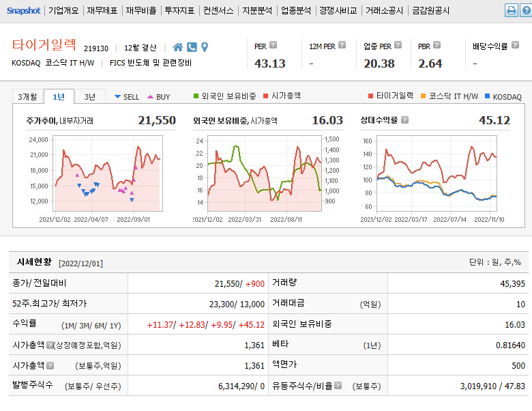Open the 투자지표 tab

click(x=180, y=10)
